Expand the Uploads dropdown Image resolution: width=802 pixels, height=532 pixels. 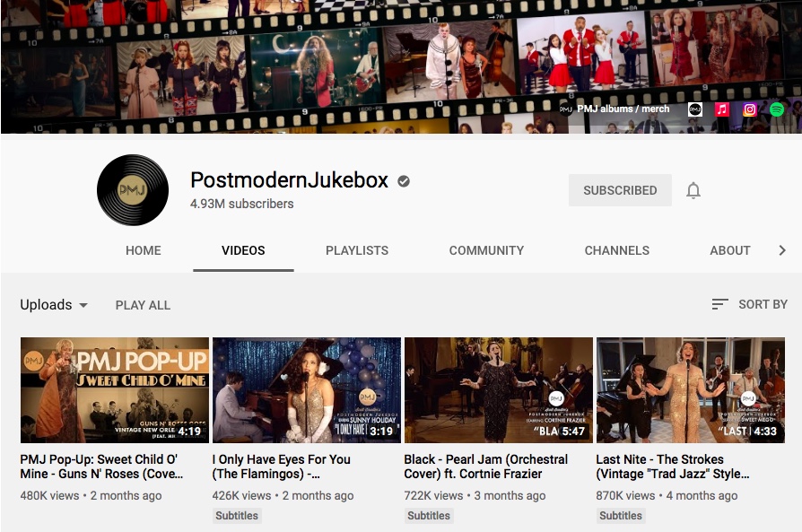(x=54, y=305)
